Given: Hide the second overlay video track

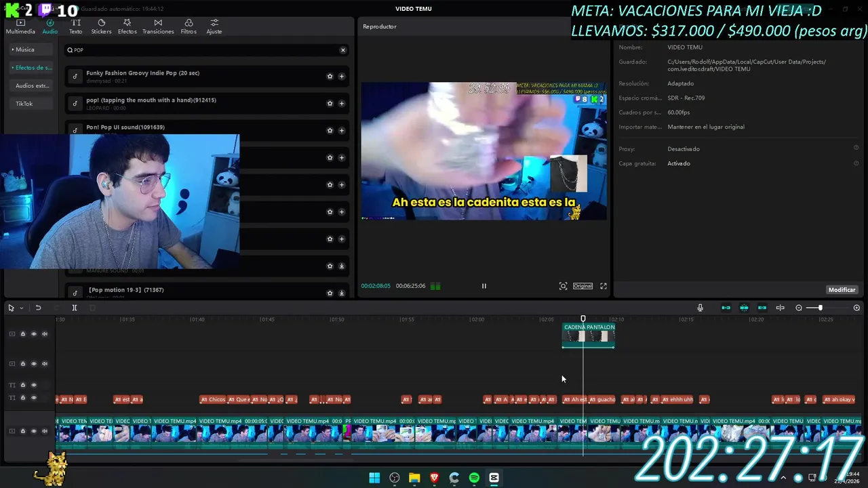Looking at the screenshot, I should coord(34,364).
